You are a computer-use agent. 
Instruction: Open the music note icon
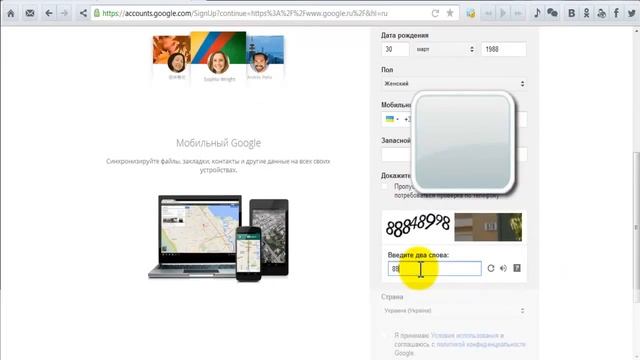[537, 13]
